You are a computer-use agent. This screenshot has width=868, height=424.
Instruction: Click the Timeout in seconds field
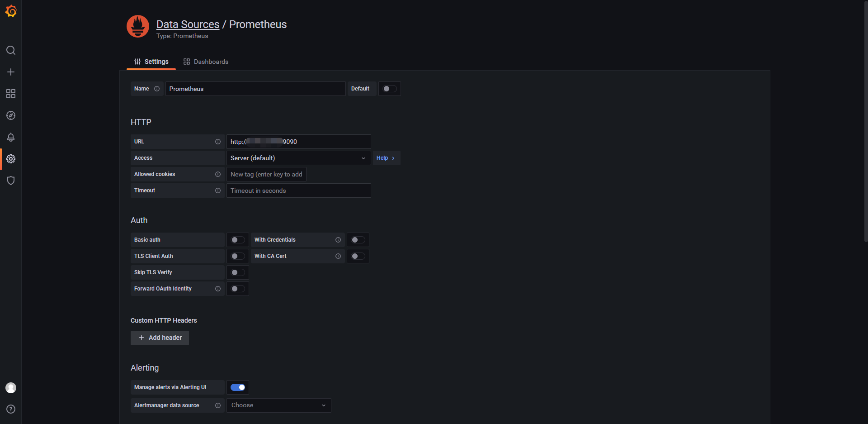click(x=298, y=191)
